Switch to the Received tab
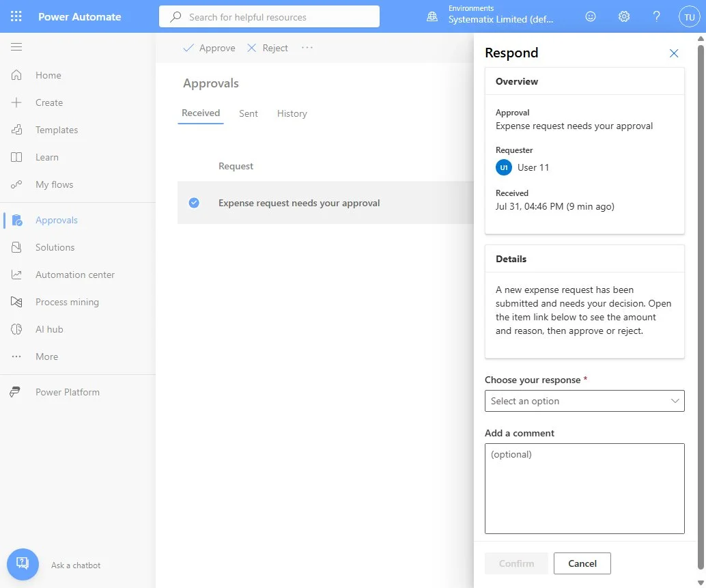The height and width of the screenshot is (588, 706). [x=201, y=113]
